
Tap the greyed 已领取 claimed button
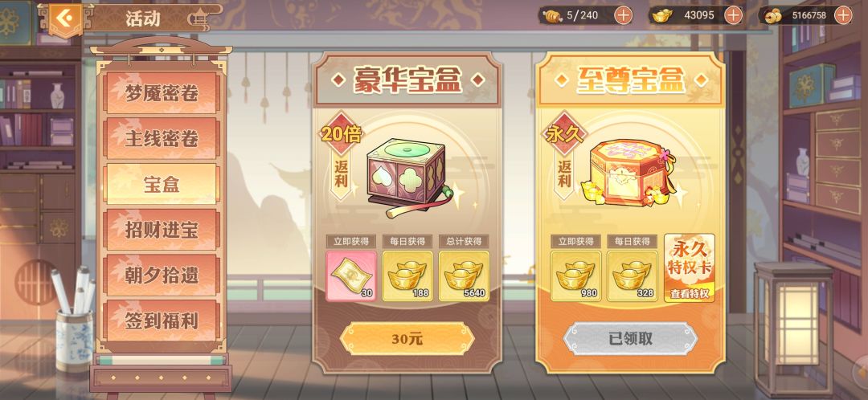[x=631, y=339]
